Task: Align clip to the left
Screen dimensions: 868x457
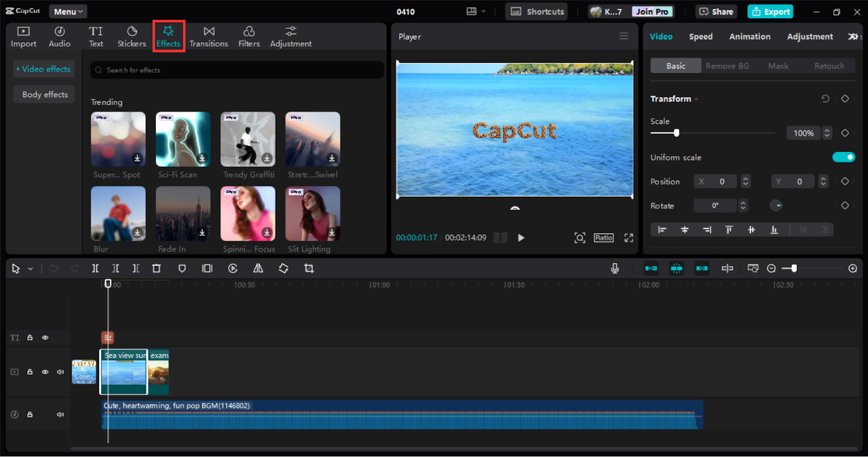Action: point(662,230)
